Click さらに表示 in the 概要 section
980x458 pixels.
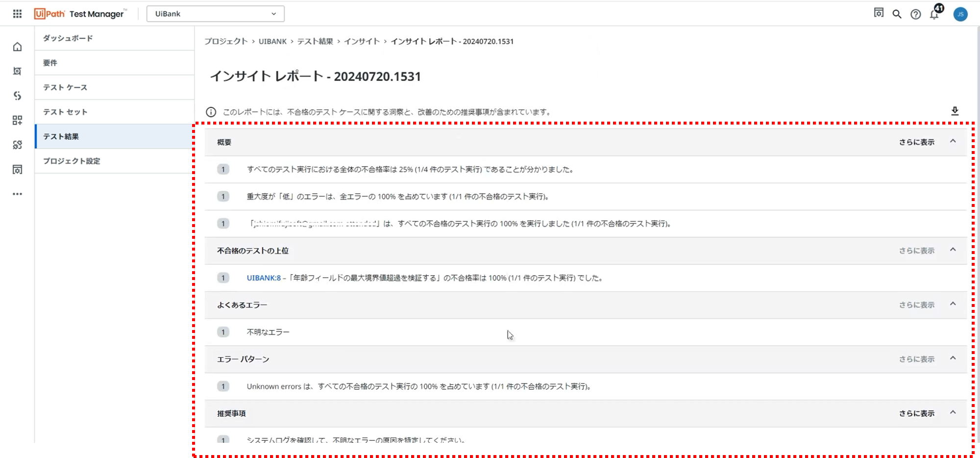pos(916,142)
